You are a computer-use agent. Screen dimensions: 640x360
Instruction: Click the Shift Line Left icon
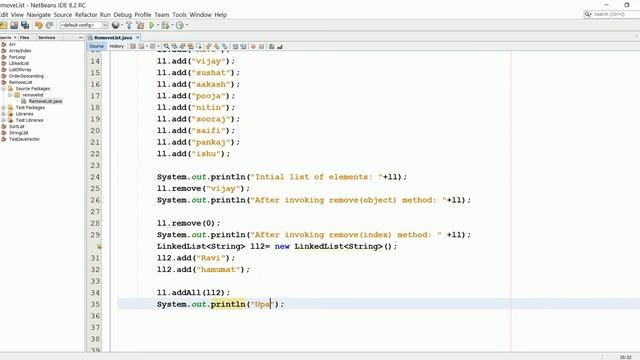click(235, 47)
